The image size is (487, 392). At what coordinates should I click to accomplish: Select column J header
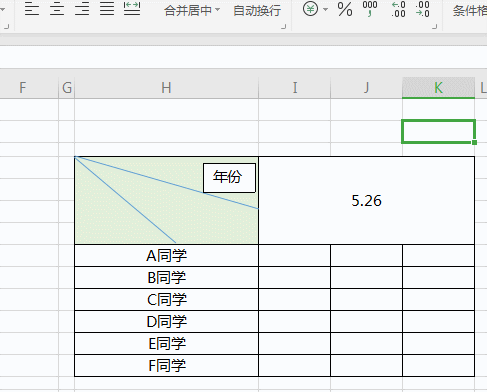[x=366, y=88]
